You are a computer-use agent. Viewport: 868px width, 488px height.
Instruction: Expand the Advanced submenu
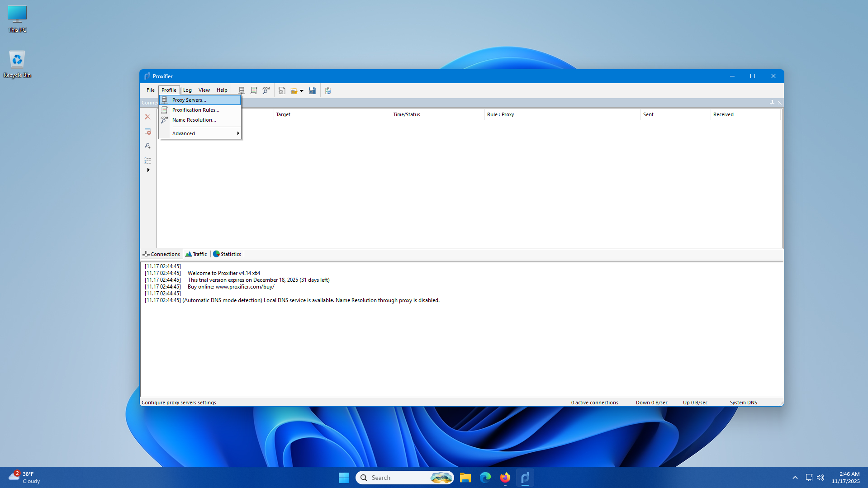200,133
